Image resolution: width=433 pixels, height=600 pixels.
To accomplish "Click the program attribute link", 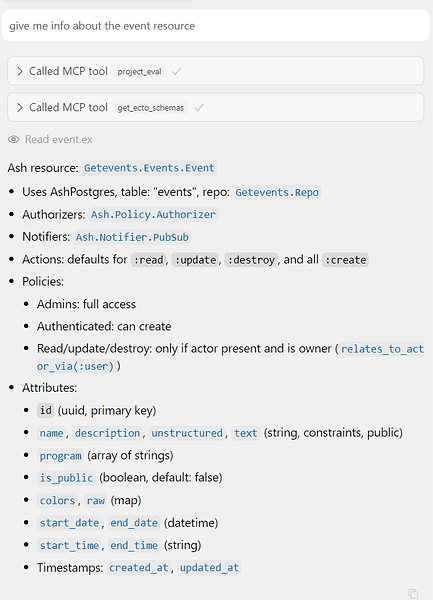I will tap(60, 456).
